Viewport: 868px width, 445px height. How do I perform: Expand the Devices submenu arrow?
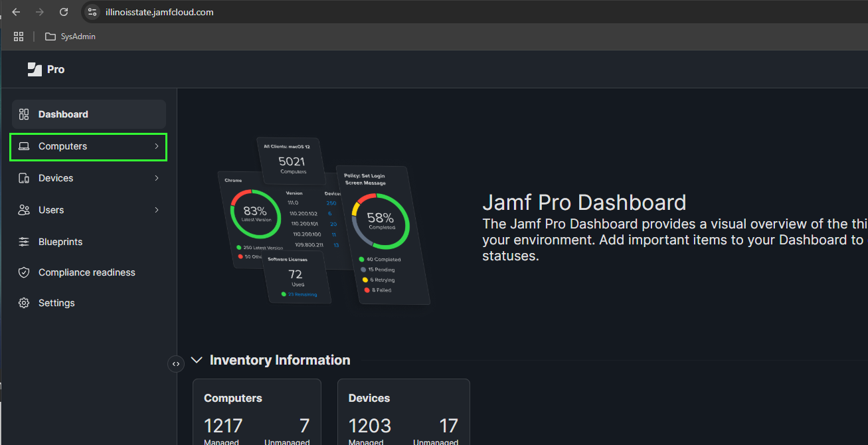tap(157, 178)
